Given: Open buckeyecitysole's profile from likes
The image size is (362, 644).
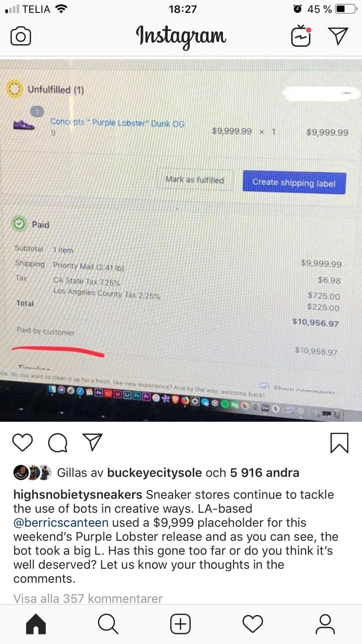Looking at the screenshot, I should (x=154, y=473).
